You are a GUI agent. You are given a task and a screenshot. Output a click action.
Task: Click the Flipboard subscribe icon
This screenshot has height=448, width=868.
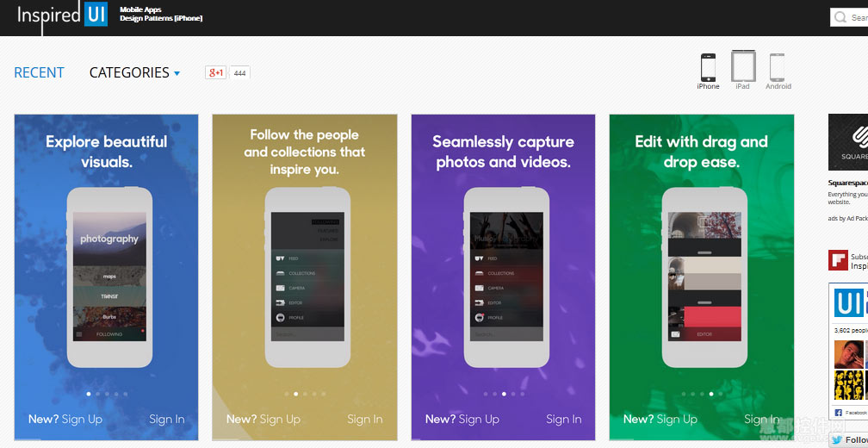click(838, 260)
